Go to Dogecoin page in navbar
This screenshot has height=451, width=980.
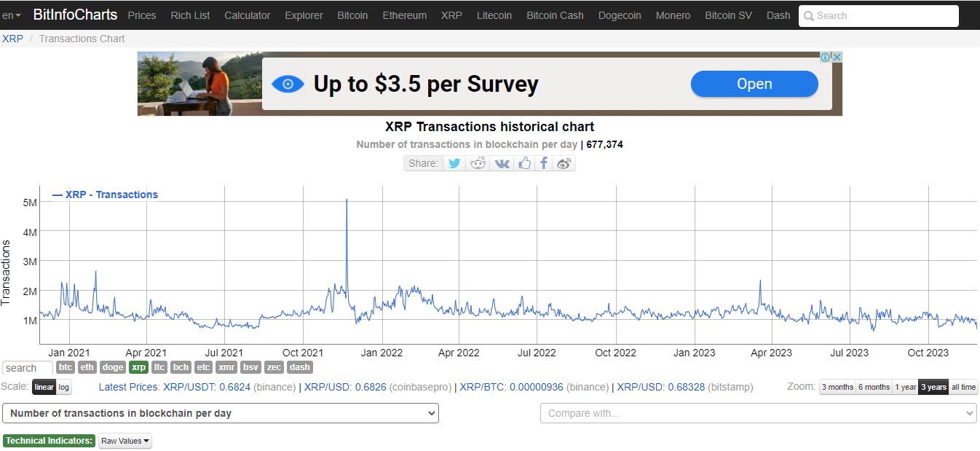click(620, 15)
